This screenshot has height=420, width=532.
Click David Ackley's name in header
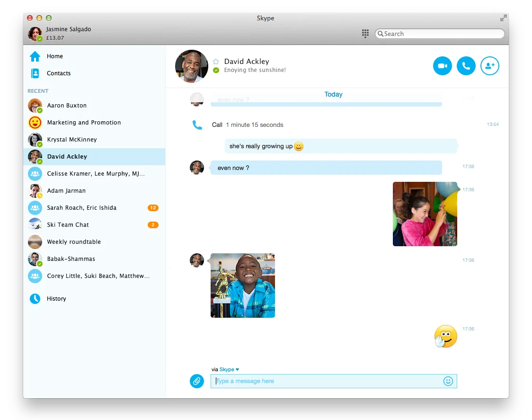(x=247, y=62)
